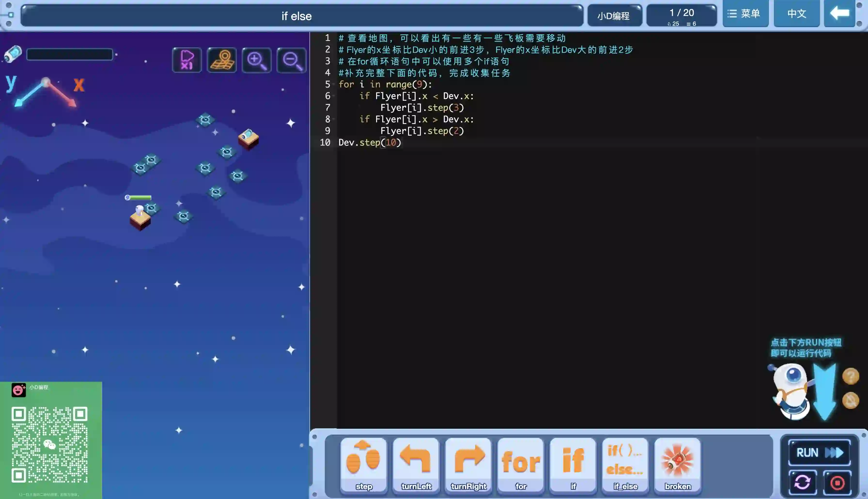Open the map view icon
868x499 pixels.
click(222, 60)
